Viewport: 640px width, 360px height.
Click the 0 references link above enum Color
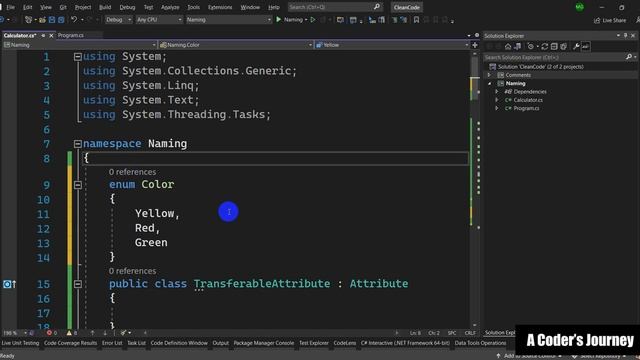tap(132, 172)
